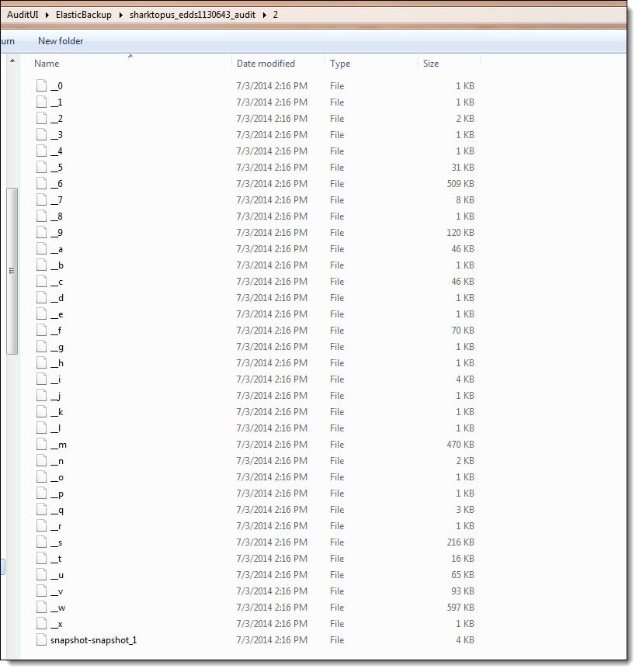
Task: Click the file icon for __0
Action: 42,86
